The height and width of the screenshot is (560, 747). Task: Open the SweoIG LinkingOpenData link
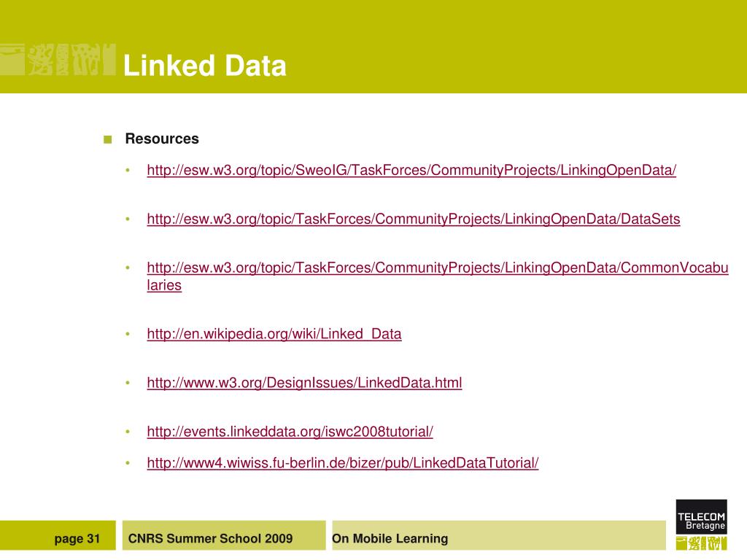(411, 171)
